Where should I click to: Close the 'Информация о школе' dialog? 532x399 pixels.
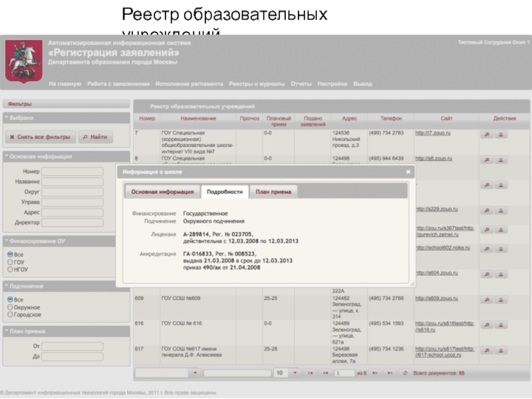408,172
